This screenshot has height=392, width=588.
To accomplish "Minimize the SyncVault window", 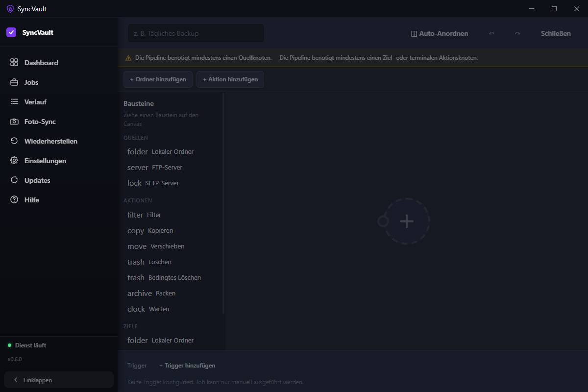I will [532, 9].
